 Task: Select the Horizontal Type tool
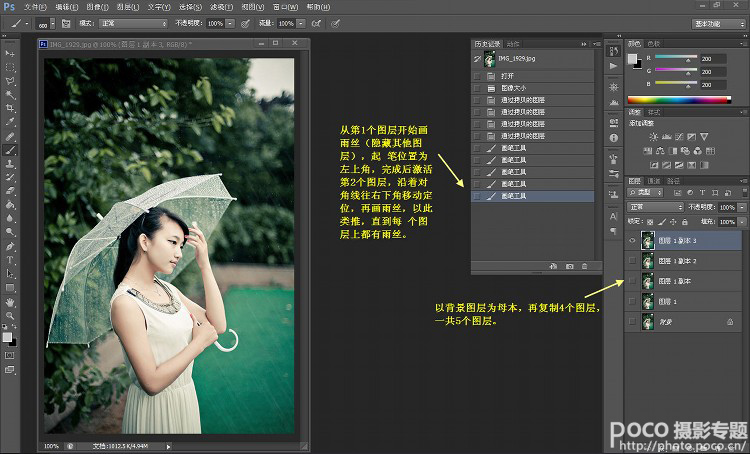tap(10, 260)
